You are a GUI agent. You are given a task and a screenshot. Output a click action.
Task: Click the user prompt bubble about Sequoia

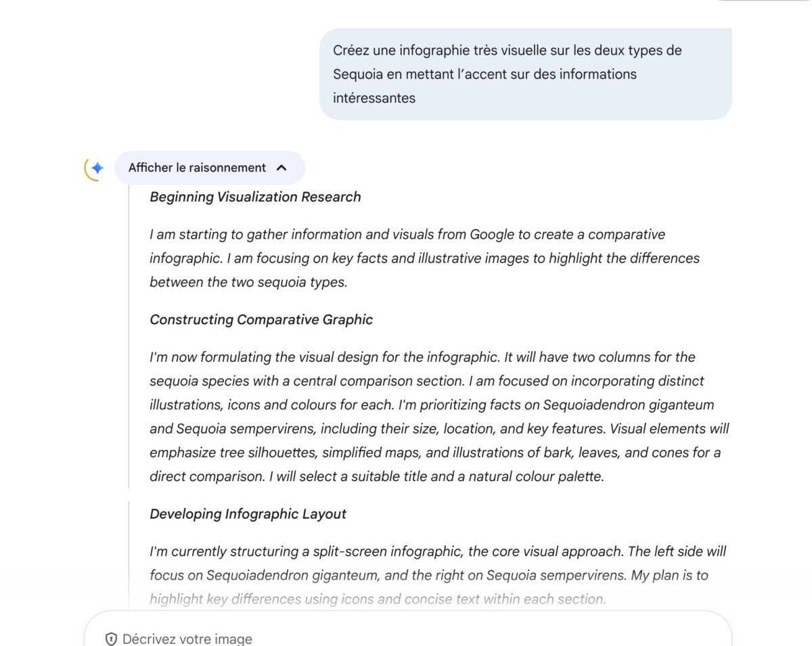pos(525,74)
